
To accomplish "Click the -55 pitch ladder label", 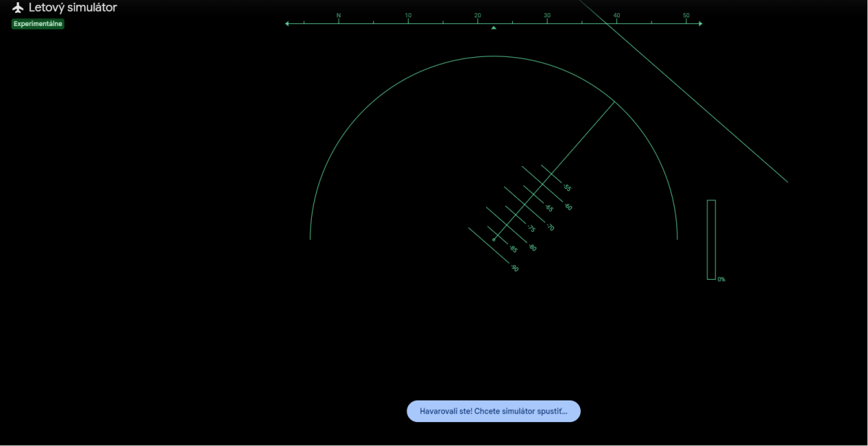I will coord(566,188).
